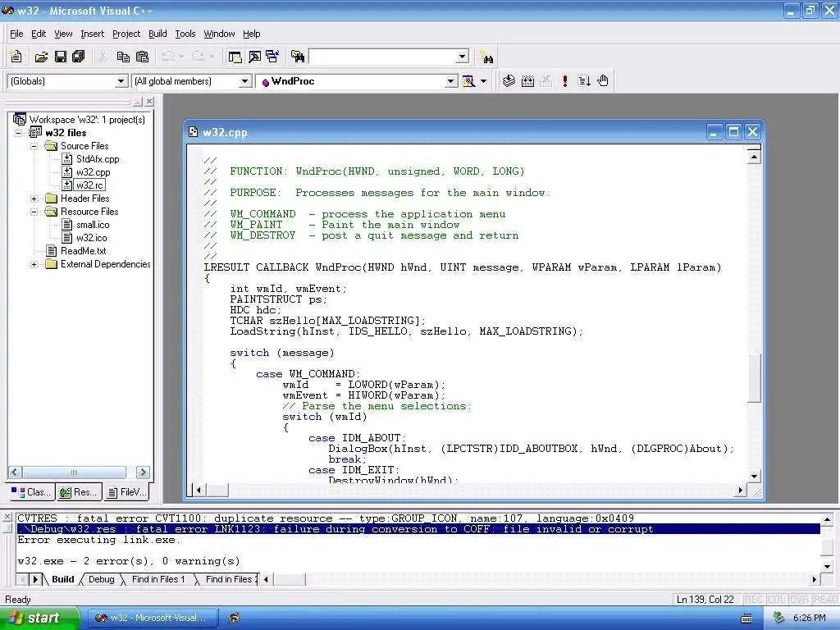
Task: Click the New Text File icon
Action: click(x=16, y=57)
